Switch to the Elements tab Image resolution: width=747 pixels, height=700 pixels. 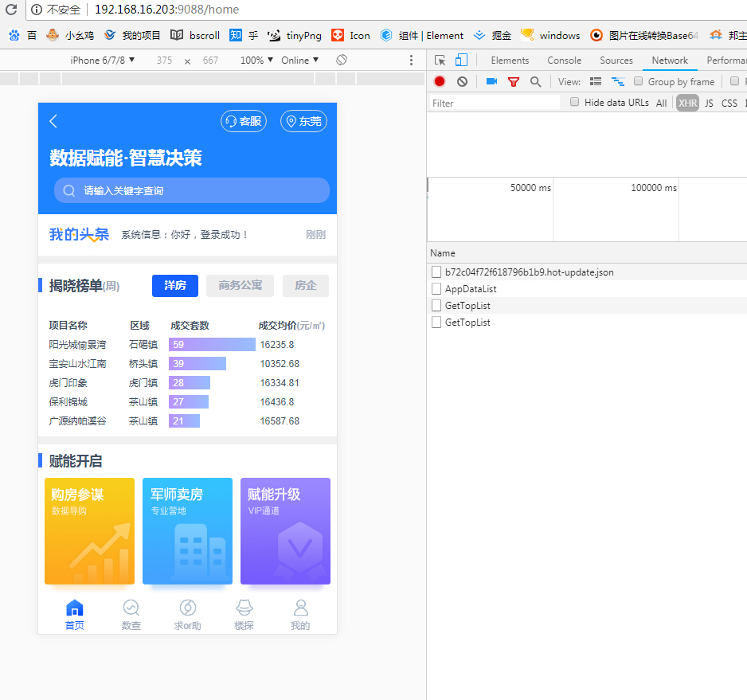(x=510, y=60)
